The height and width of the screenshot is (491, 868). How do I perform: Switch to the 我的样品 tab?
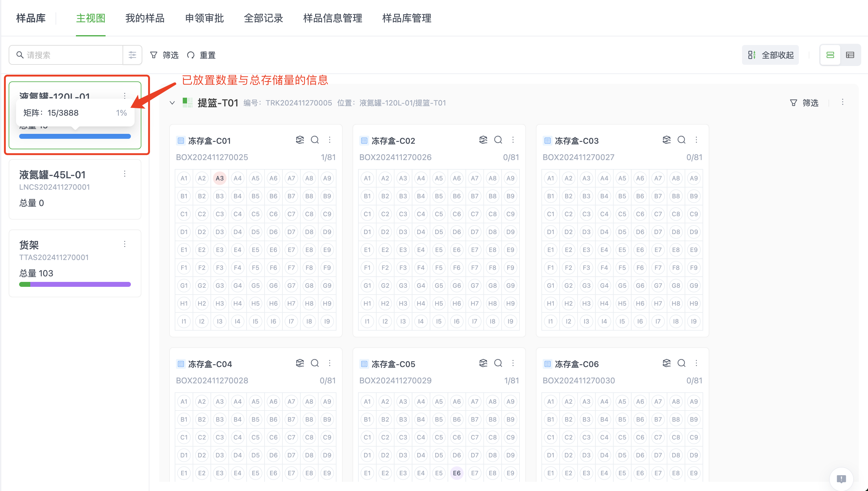coord(144,19)
